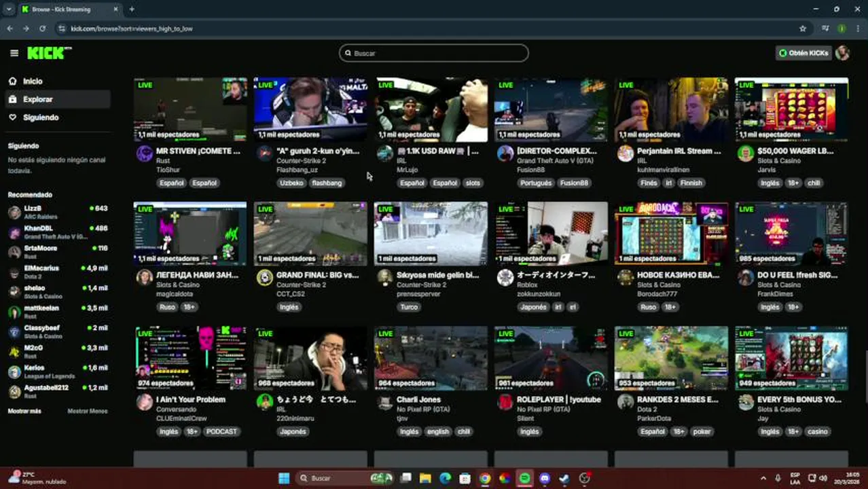The width and height of the screenshot is (868, 489).
Task: Open the hamburger menu beside the KICK logo
Action: pyautogui.click(x=14, y=53)
